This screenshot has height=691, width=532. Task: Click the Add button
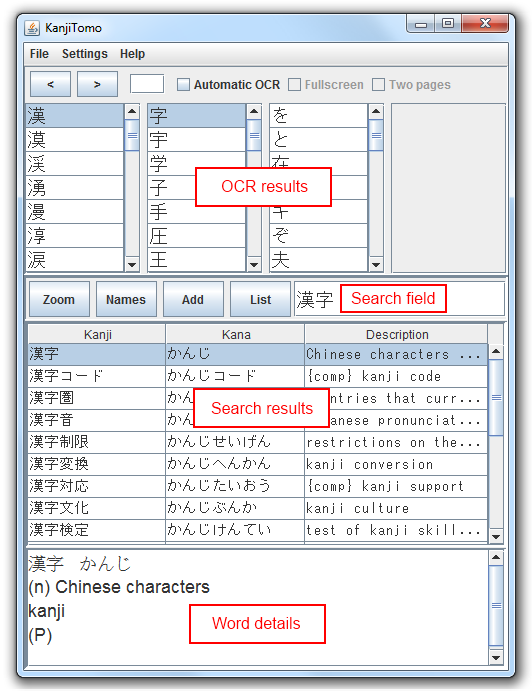click(193, 299)
